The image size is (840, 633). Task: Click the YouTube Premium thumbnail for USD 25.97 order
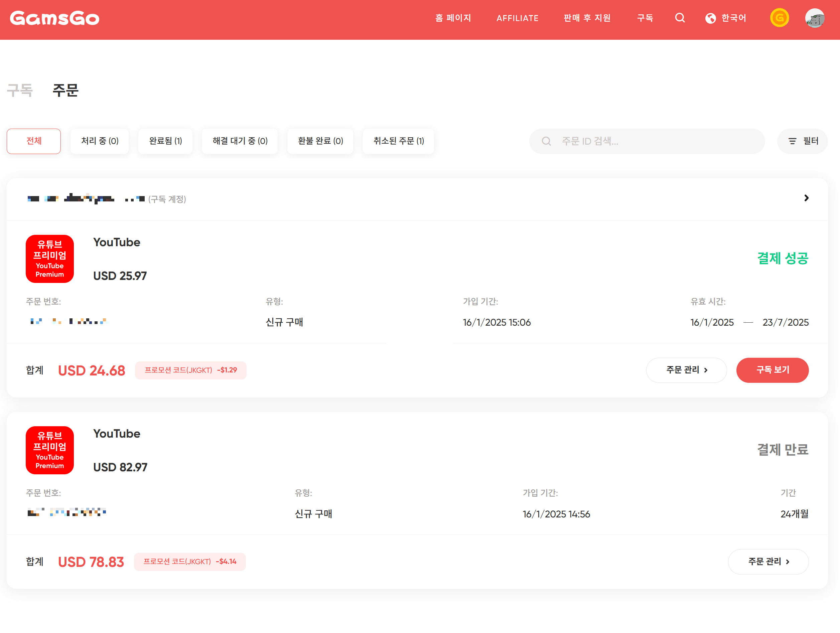tap(50, 259)
